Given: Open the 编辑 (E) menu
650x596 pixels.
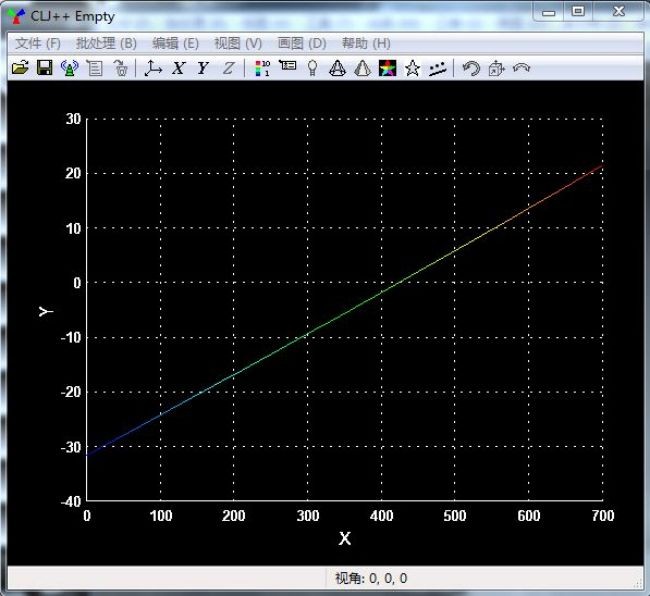Looking at the screenshot, I should 175,43.
